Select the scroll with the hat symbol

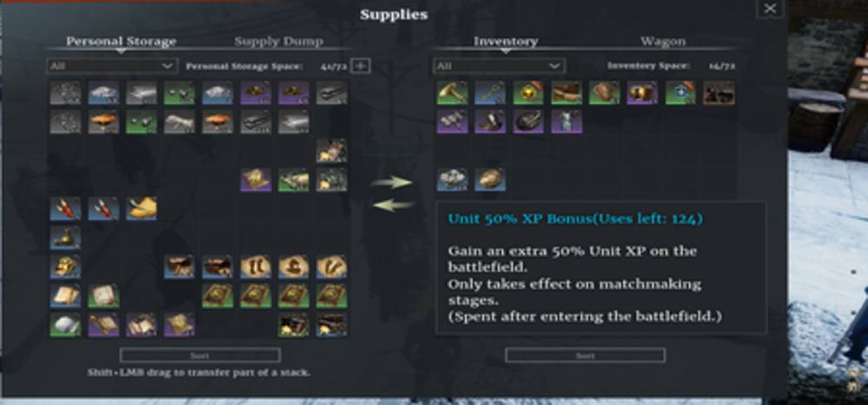click(293, 267)
